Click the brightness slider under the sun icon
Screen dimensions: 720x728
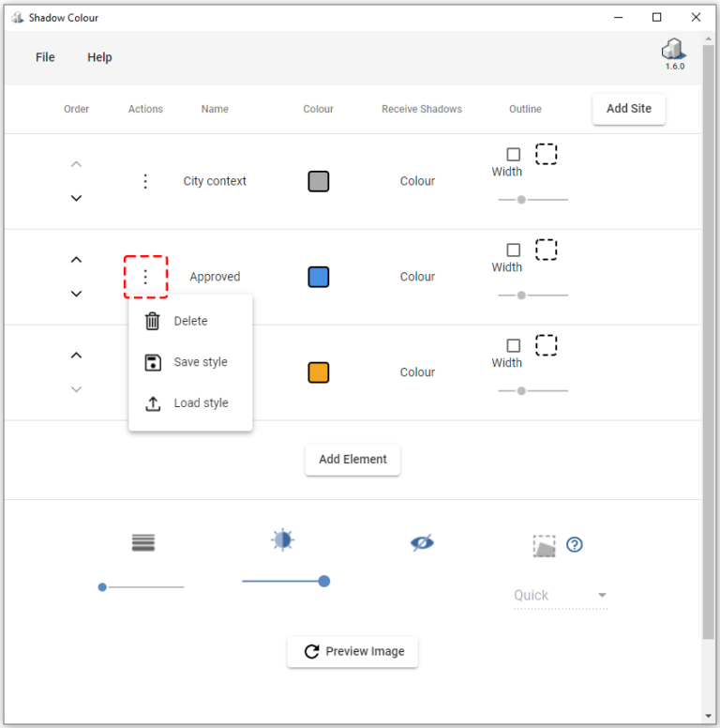click(286, 582)
